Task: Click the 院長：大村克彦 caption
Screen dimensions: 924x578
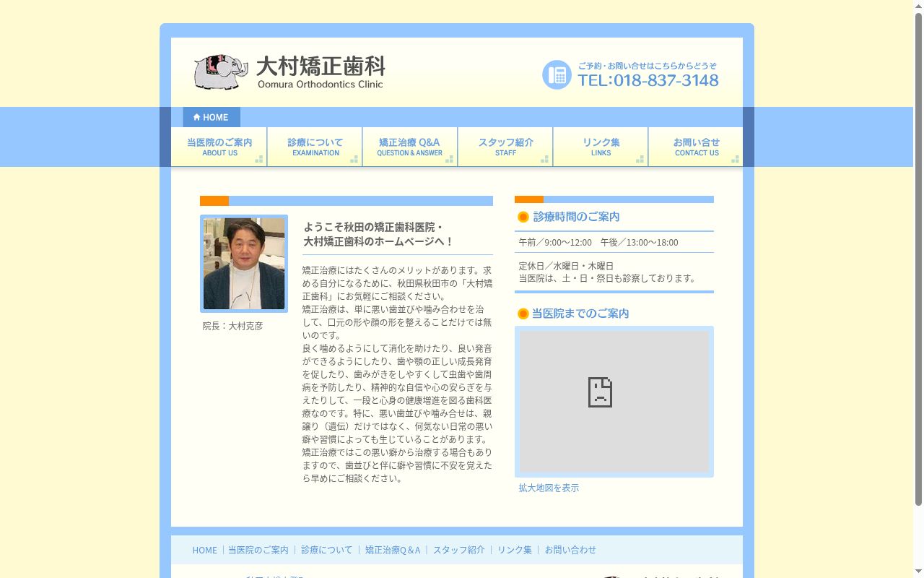Action: click(232, 326)
